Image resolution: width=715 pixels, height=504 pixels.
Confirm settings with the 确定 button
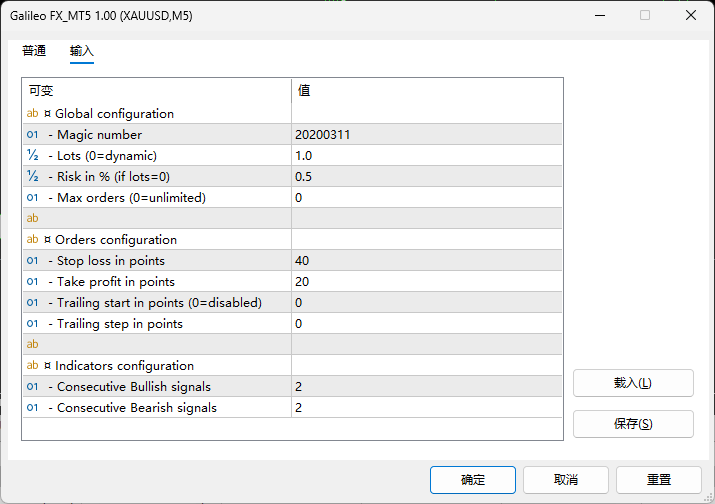(x=472, y=480)
